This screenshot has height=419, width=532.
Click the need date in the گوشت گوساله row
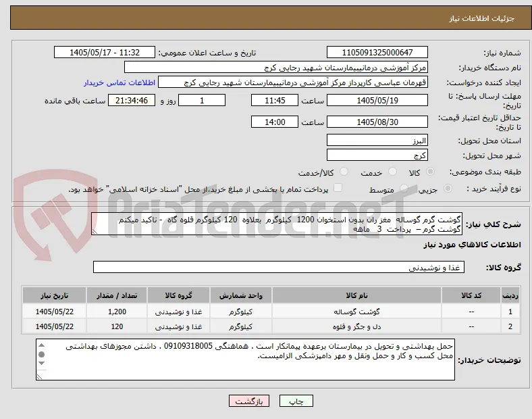pos(54,312)
